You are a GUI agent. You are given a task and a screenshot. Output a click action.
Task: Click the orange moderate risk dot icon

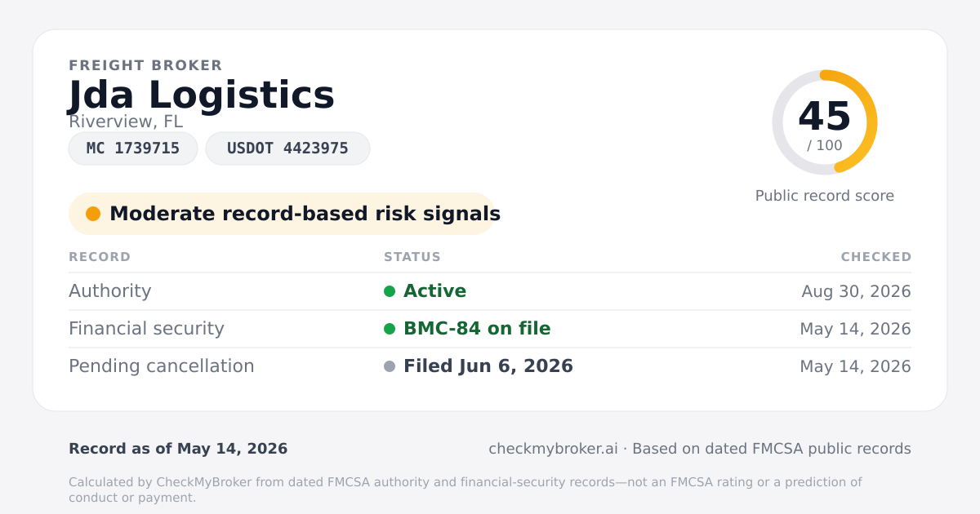(x=93, y=214)
